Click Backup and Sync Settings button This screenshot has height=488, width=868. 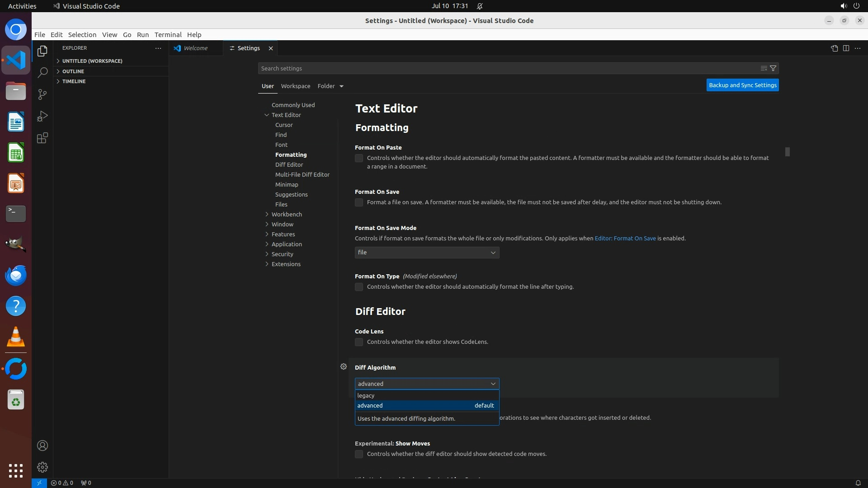742,85
